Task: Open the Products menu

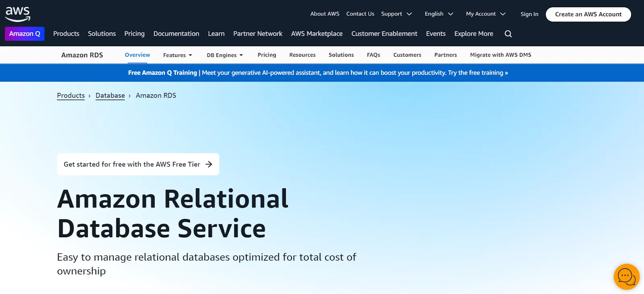Action: tap(66, 34)
